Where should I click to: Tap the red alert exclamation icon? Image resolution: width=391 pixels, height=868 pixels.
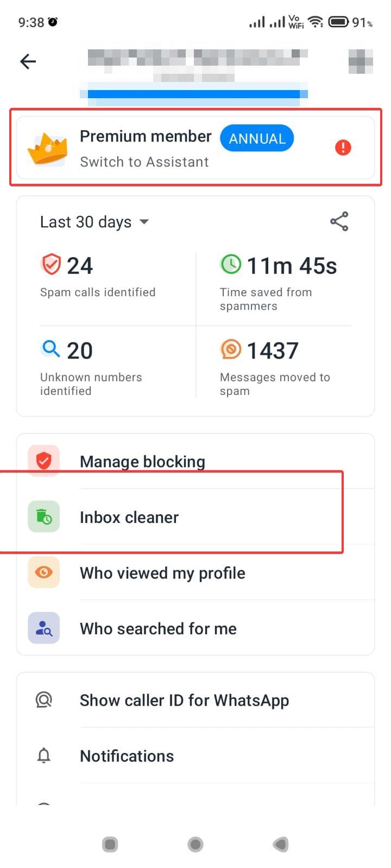(343, 148)
